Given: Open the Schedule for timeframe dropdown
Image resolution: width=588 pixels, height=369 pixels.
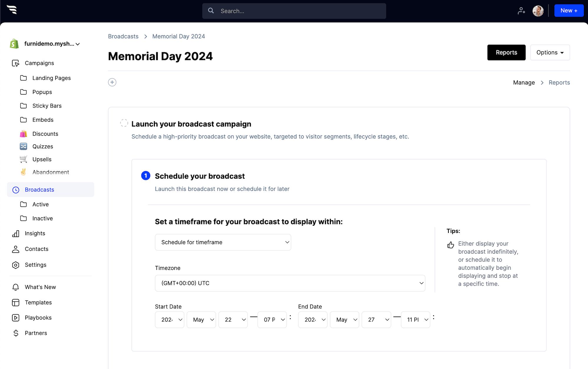Looking at the screenshot, I should point(223,242).
